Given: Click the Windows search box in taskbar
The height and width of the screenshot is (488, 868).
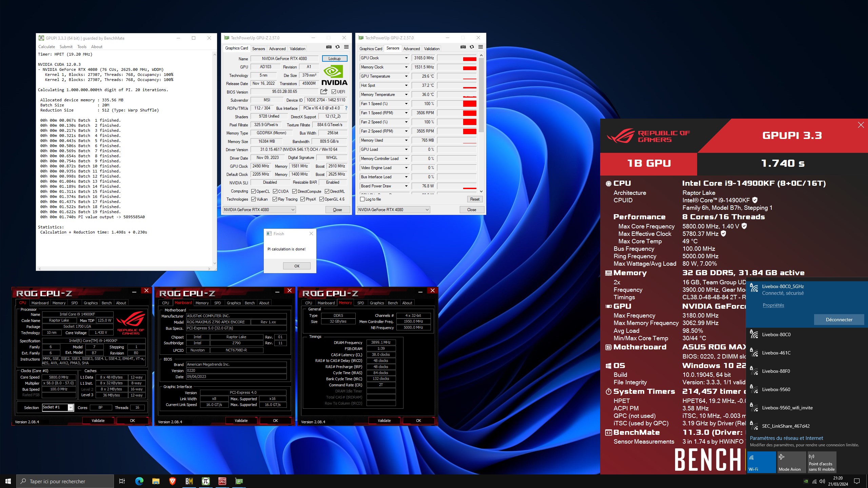Looking at the screenshot, I should click(x=65, y=481).
